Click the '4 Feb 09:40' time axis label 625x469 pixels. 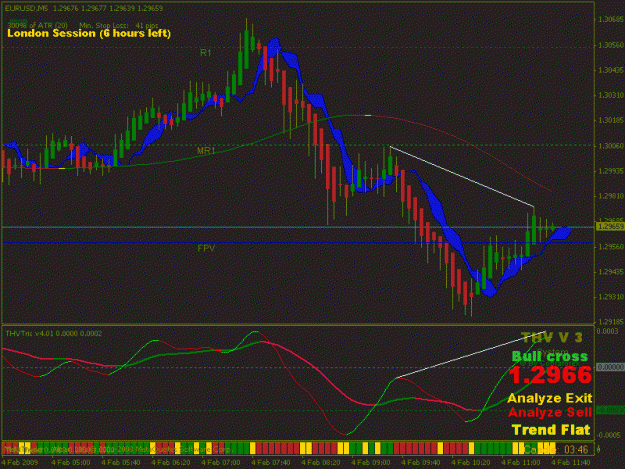pyautogui.click(x=421, y=463)
